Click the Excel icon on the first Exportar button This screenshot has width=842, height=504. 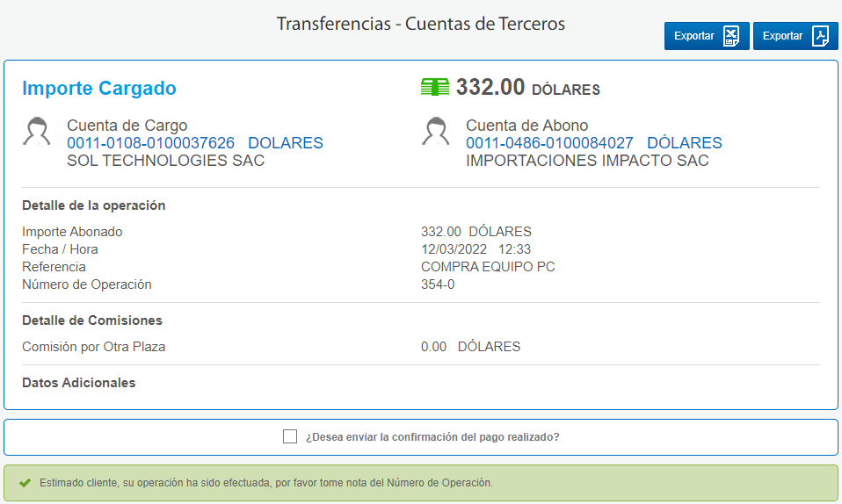coord(731,36)
